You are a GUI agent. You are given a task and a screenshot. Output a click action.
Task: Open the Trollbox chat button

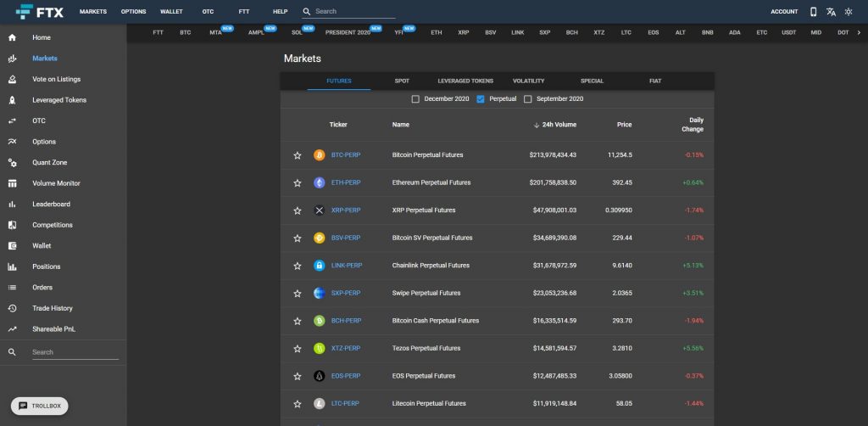[x=39, y=406]
